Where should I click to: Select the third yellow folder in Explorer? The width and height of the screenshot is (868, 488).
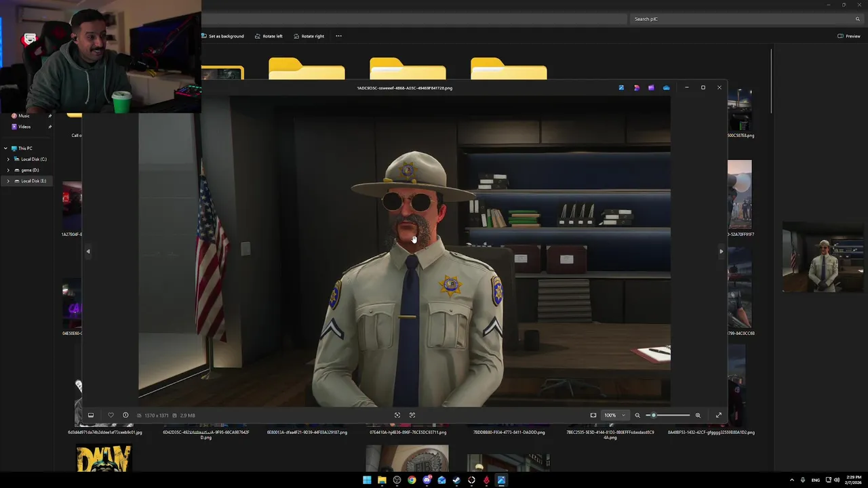[x=408, y=68]
